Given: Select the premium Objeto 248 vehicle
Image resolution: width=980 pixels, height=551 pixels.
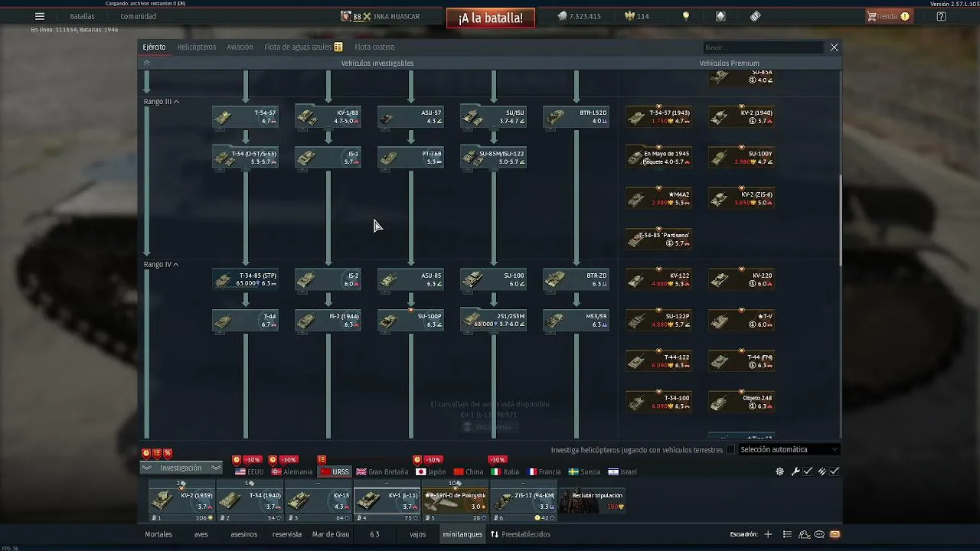Looking at the screenshot, I should [742, 402].
